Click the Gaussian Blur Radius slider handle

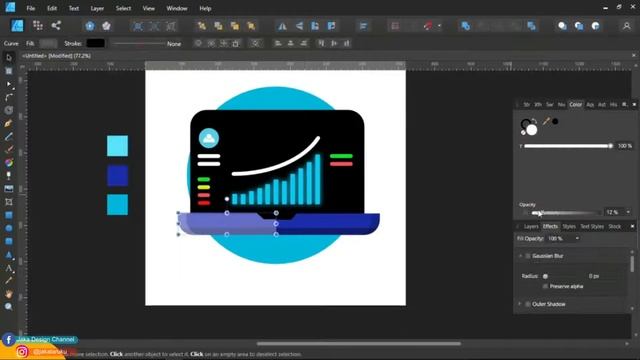[x=545, y=276]
